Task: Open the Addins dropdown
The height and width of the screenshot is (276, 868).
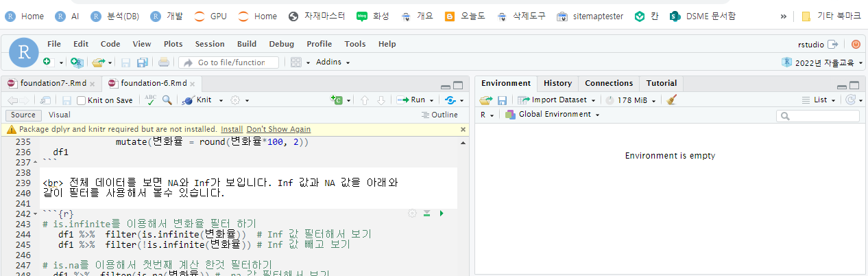Action: tap(333, 62)
